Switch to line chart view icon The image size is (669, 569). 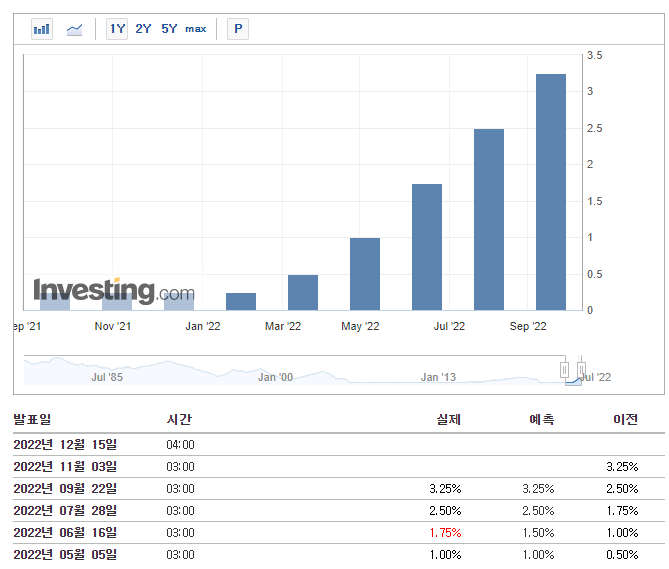pyautogui.click(x=74, y=29)
